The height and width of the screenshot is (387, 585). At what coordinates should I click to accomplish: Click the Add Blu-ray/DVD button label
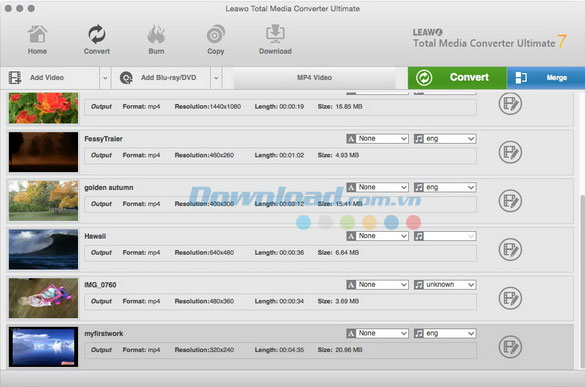click(168, 78)
